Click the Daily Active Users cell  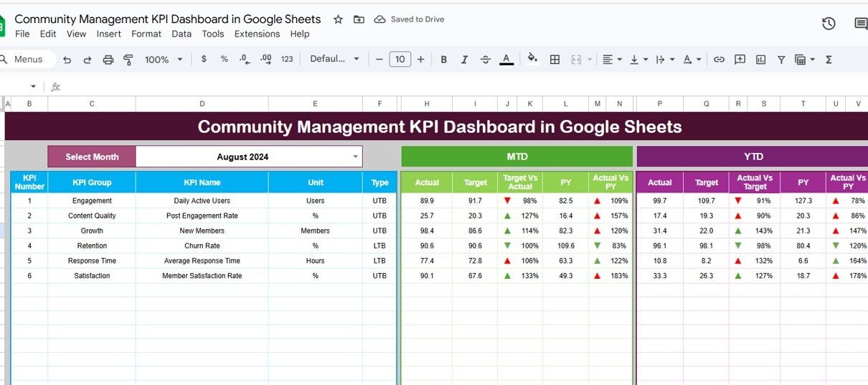(202, 201)
